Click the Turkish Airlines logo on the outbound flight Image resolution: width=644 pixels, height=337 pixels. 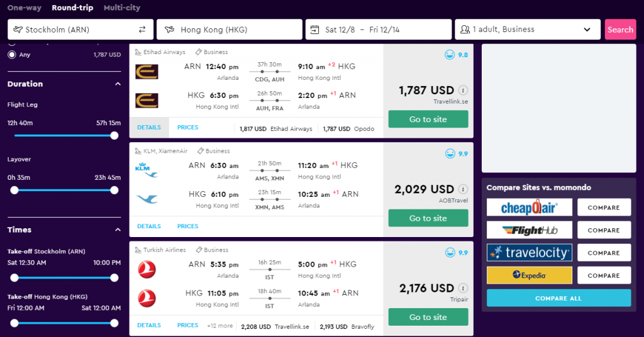point(147,269)
